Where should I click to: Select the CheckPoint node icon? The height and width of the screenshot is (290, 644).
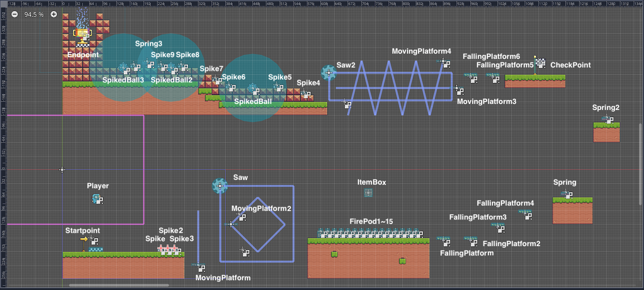coord(541,63)
